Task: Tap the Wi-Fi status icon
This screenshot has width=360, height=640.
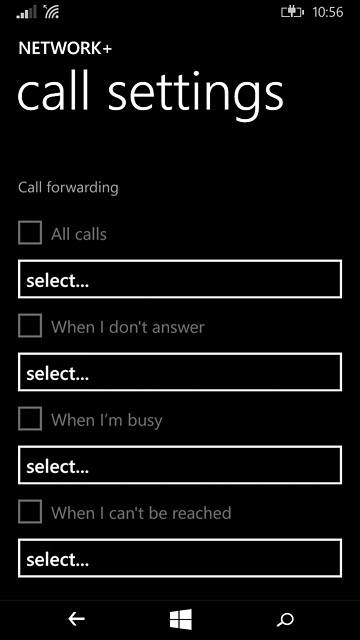Action: click(51, 13)
